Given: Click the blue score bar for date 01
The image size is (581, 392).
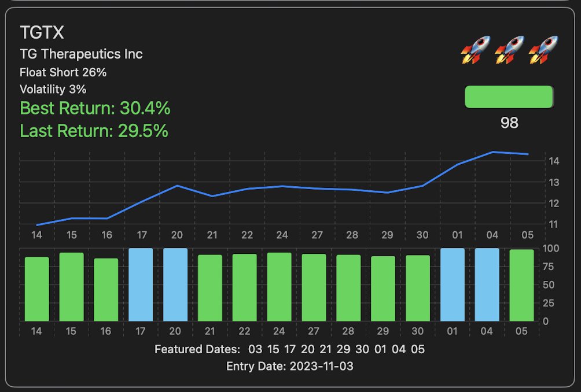Looking at the screenshot, I should point(453,284).
